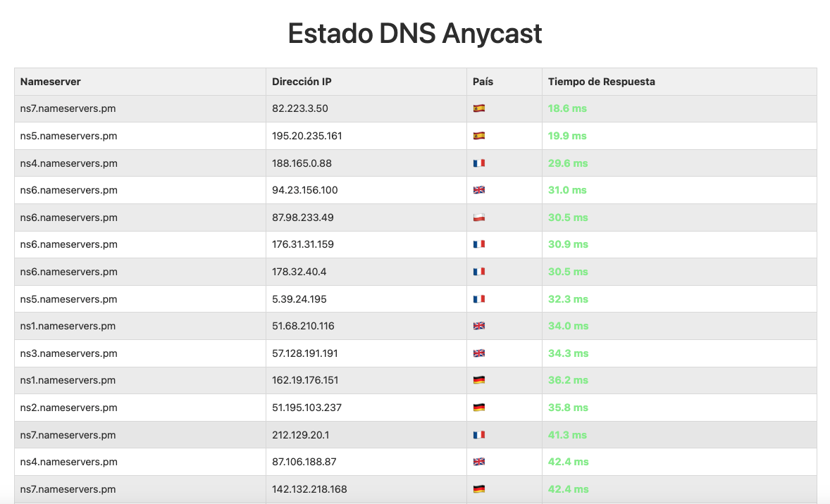Click the 36.2 ms response time value
Viewport: 830px width, 504px height.
[568, 380]
